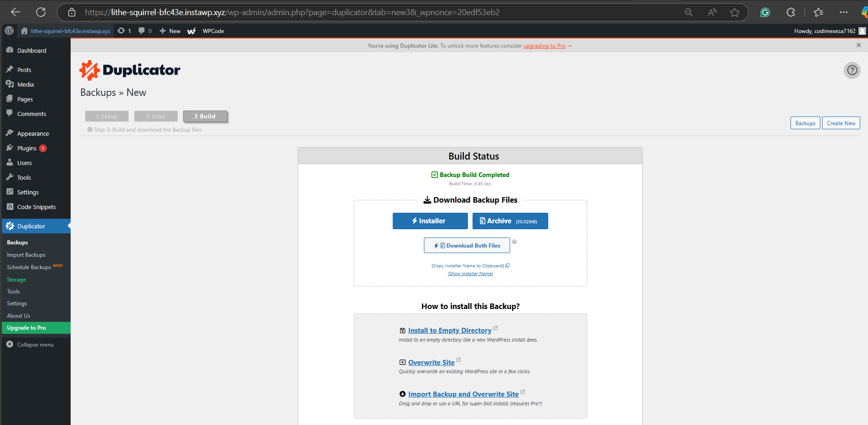868x425 pixels.
Task: Open info tooltip beside Download Both Files
Action: 514,242
